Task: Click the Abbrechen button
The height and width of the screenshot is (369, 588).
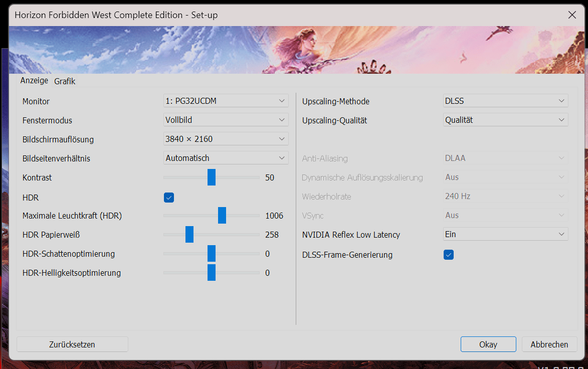Action: pyautogui.click(x=549, y=344)
